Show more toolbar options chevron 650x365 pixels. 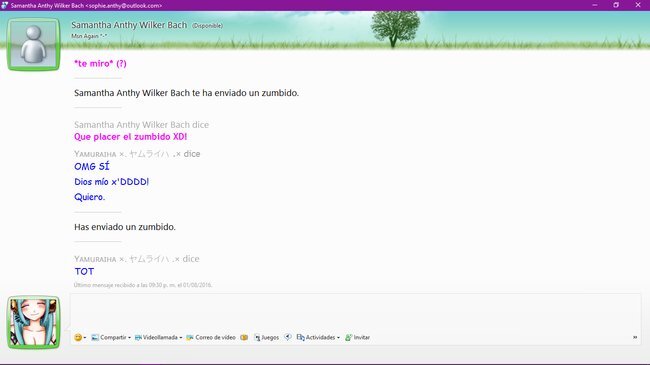pyautogui.click(x=635, y=337)
